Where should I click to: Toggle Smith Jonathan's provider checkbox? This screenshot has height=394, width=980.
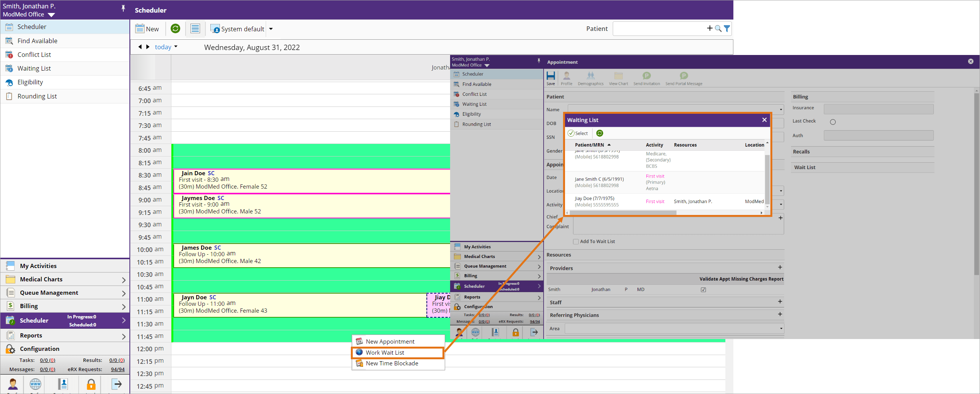coord(704,289)
